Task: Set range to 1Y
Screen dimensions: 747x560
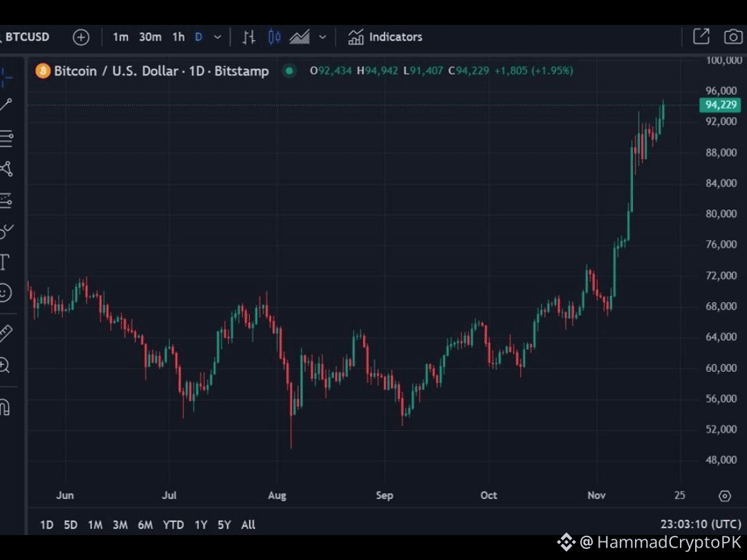Action: click(201, 525)
